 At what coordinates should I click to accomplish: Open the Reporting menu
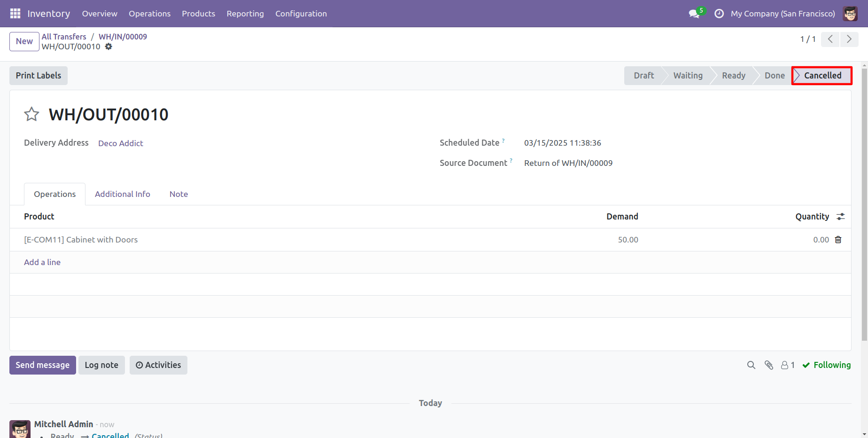(245, 14)
